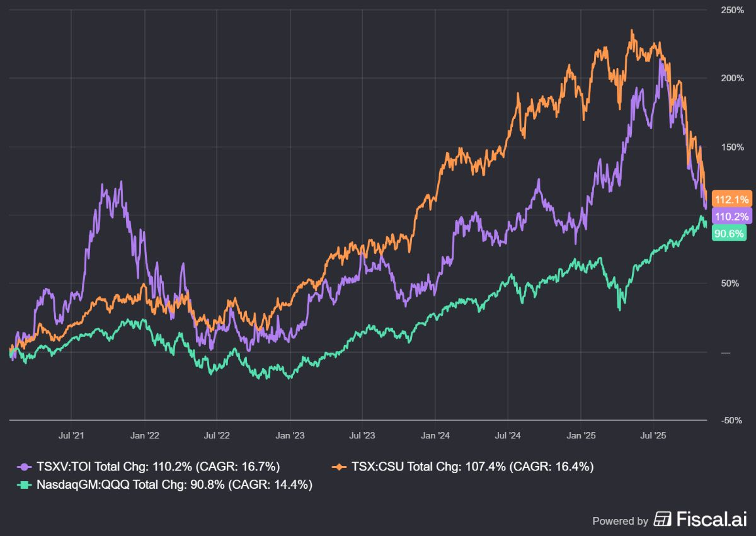Click the Jan '24 x-axis label
The image size is (756, 536).
click(x=435, y=434)
